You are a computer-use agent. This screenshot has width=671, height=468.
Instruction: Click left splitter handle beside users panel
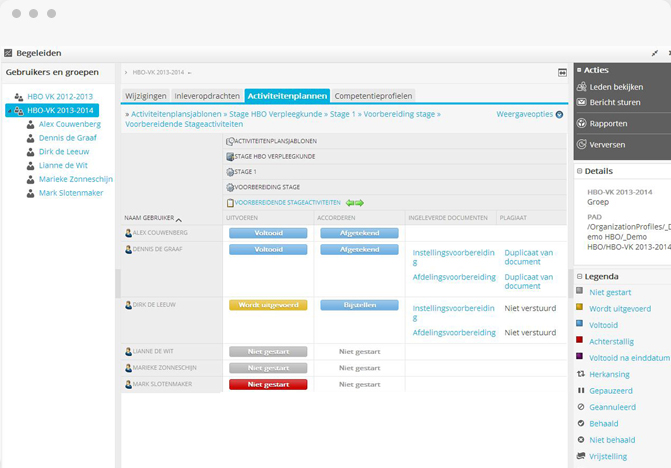pyautogui.click(x=118, y=283)
